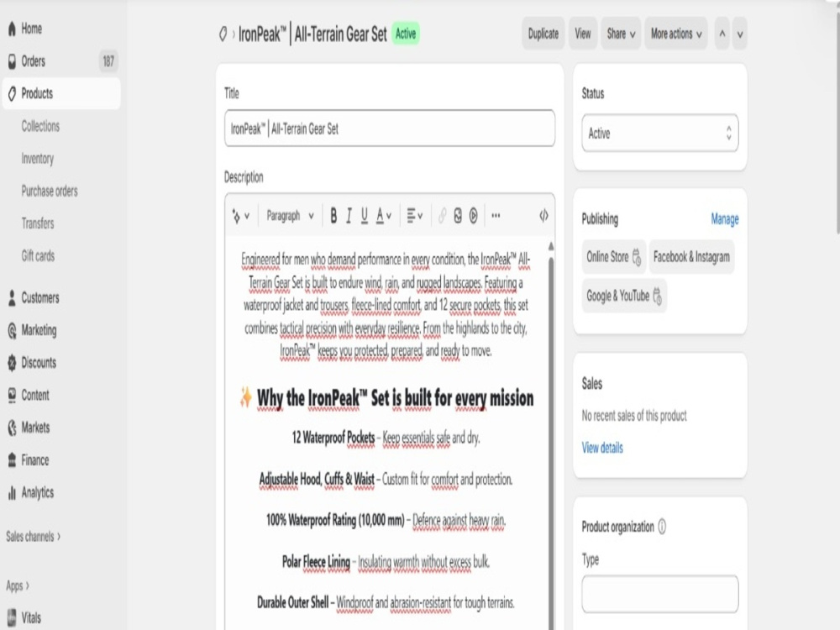Click the Online Store channel chip
The width and height of the screenshot is (840, 630).
pyautogui.click(x=613, y=257)
